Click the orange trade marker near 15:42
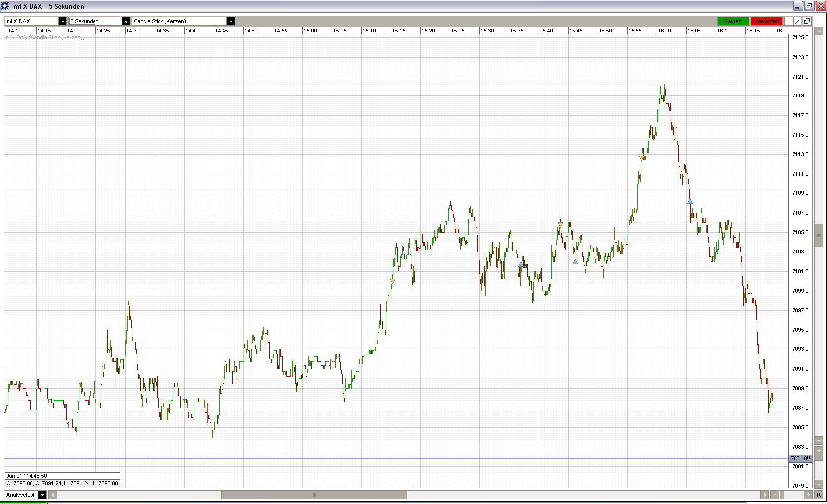This screenshot has height=504, width=827. coord(560,225)
